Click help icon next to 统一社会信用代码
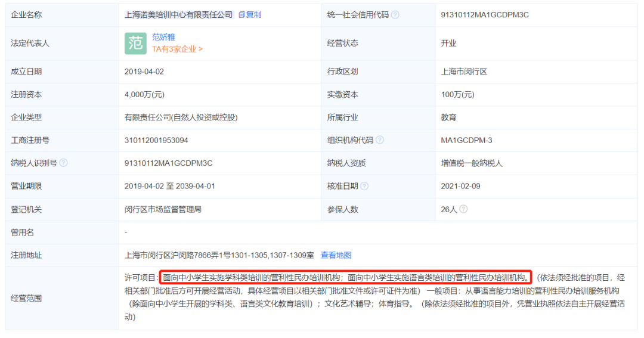The image size is (644, 338). 395,15
